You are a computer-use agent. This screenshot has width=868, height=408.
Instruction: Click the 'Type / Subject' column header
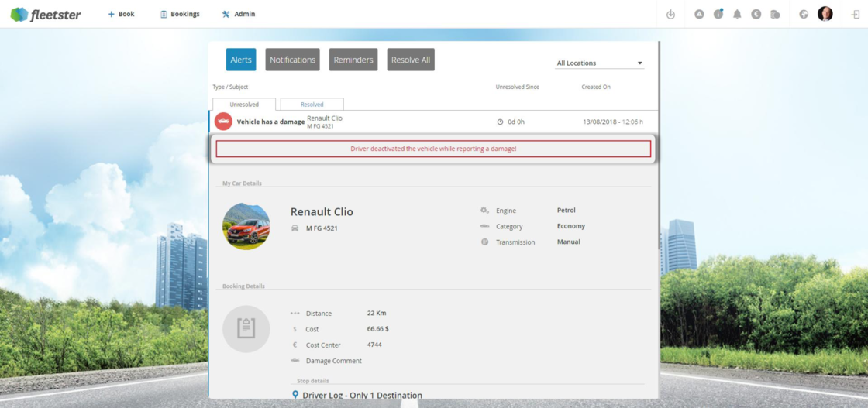[x=230, y=87]
